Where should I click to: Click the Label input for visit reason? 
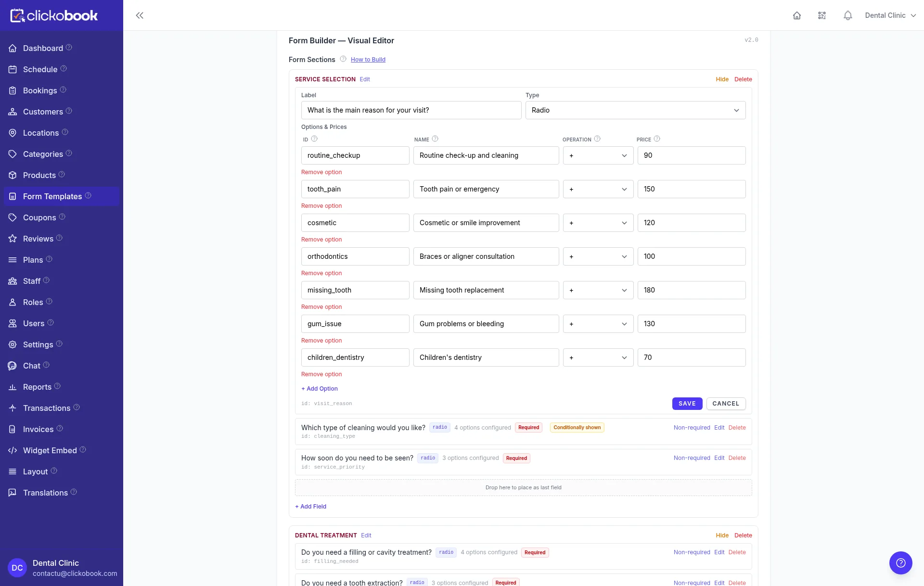411,110
